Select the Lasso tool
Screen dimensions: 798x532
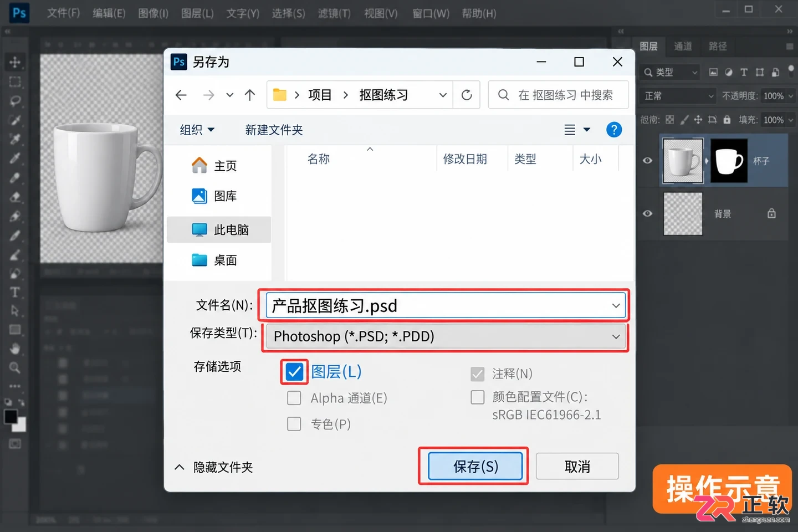[x=15, y=101]
